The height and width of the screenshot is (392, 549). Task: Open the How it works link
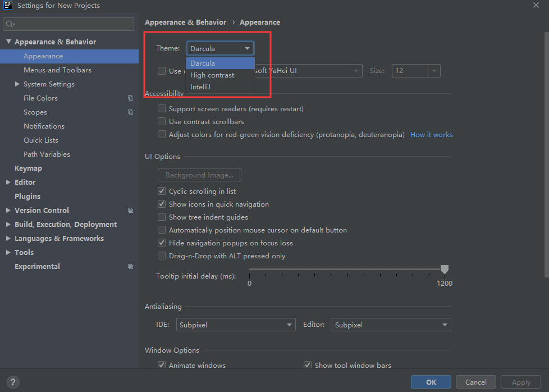431,135
